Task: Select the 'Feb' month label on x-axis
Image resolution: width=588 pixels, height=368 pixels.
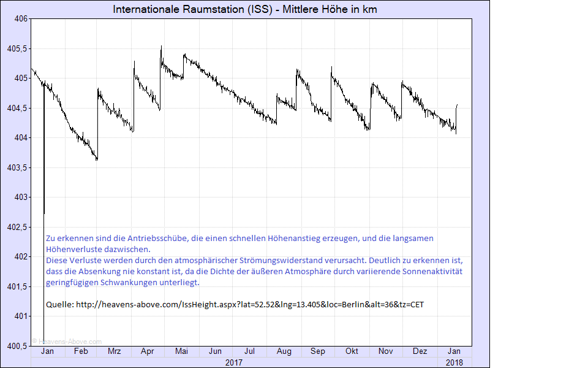Action: [81, 351]
